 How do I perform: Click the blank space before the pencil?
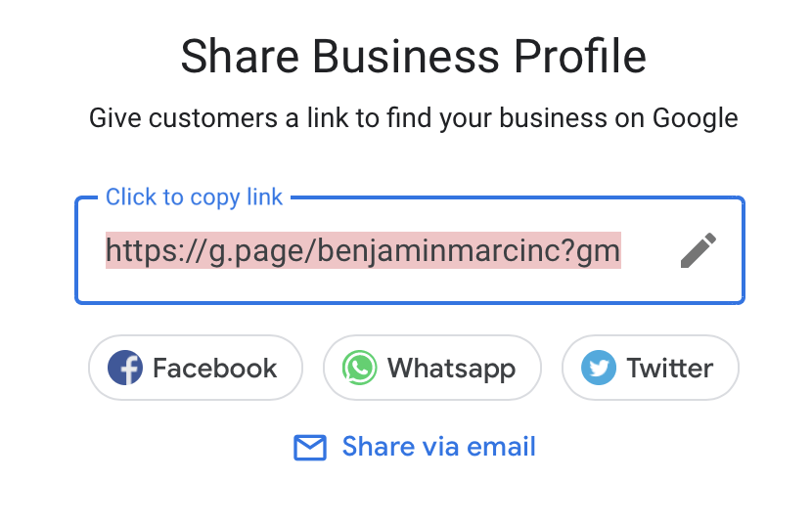point(650,250)
